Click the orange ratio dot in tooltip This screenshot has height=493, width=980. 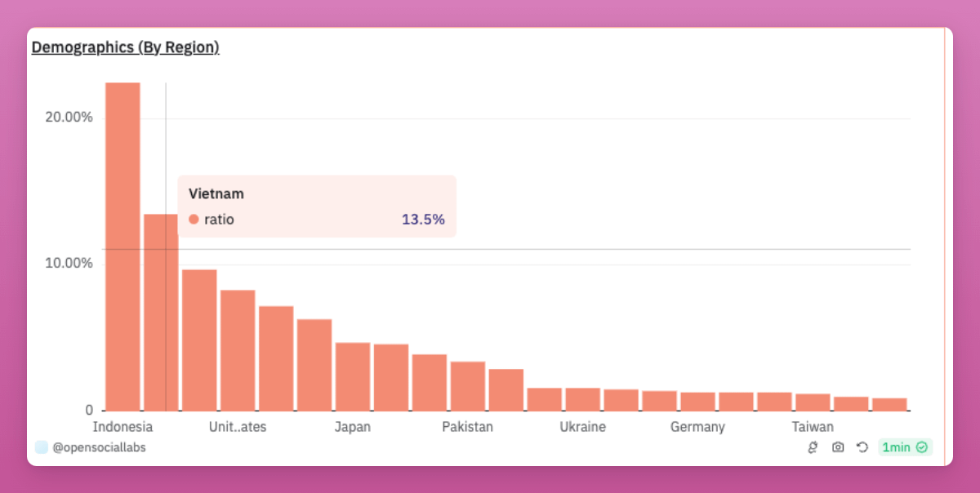194,220
